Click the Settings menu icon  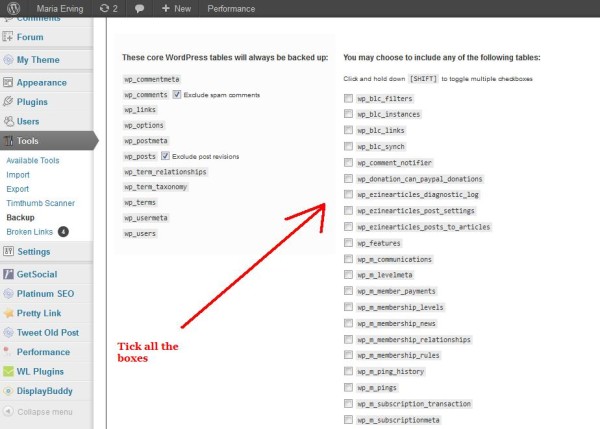point(8,251)
